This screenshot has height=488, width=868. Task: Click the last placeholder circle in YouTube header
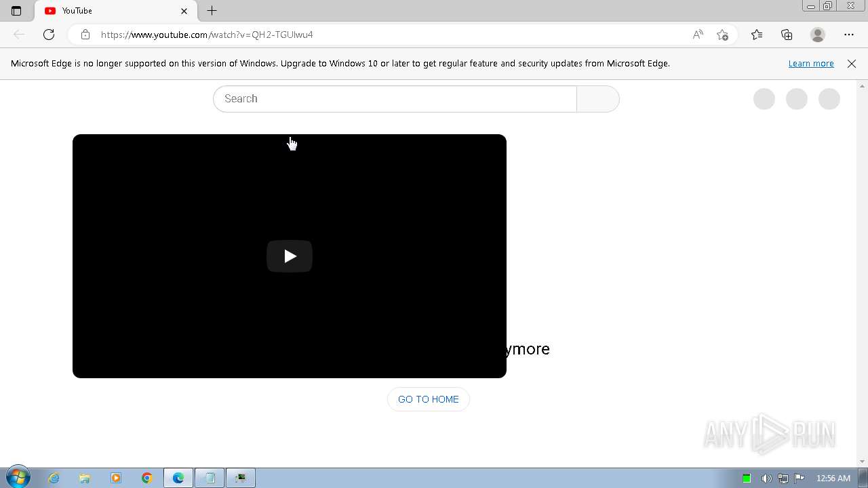point(829,99)
